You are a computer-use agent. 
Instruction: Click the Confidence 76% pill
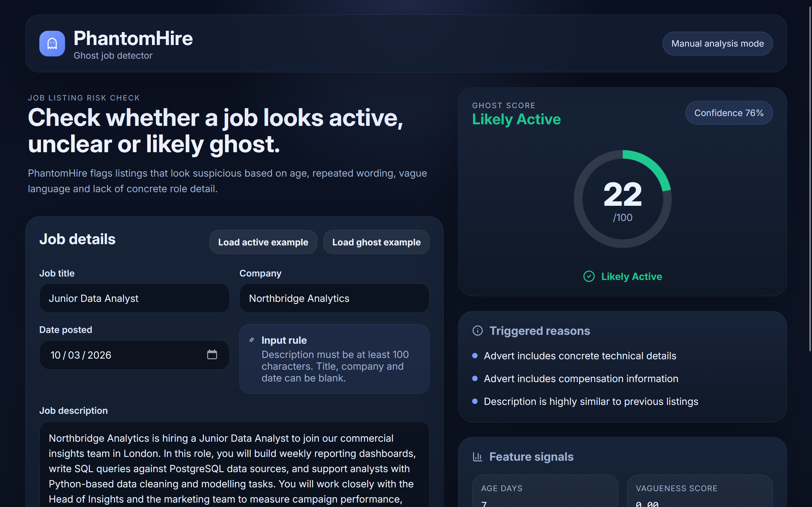[729, 113]
